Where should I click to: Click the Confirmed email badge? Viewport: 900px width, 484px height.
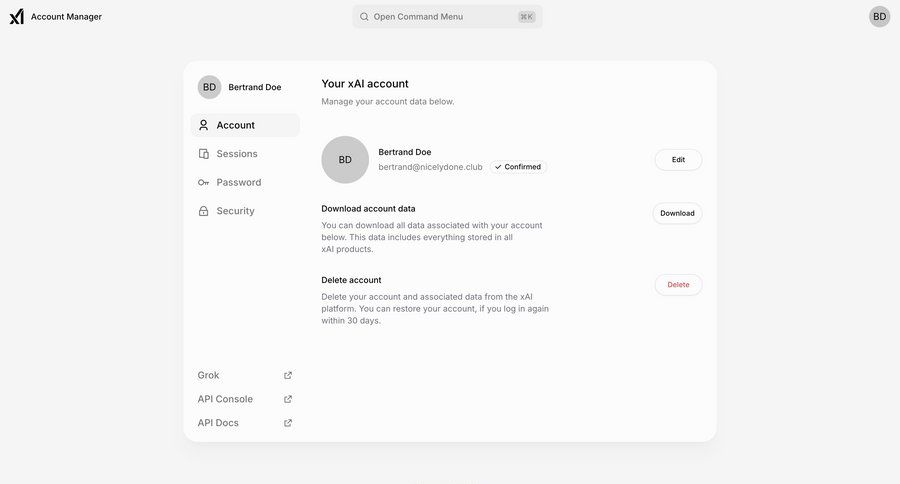[x=518, y=167]
